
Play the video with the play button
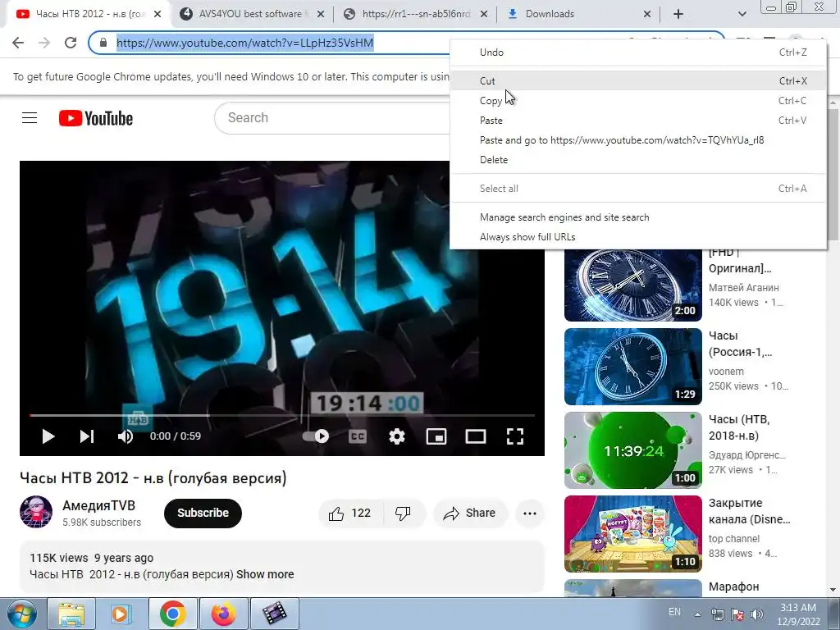click(48, 436)
